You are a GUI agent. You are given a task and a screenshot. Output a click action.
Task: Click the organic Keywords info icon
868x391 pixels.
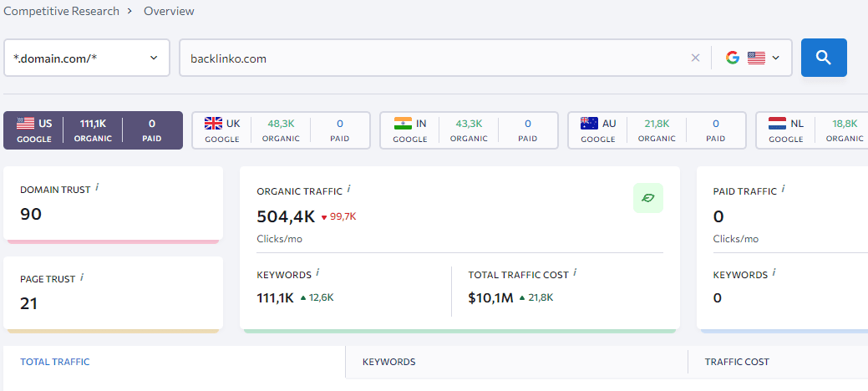(x=317, y=272)
